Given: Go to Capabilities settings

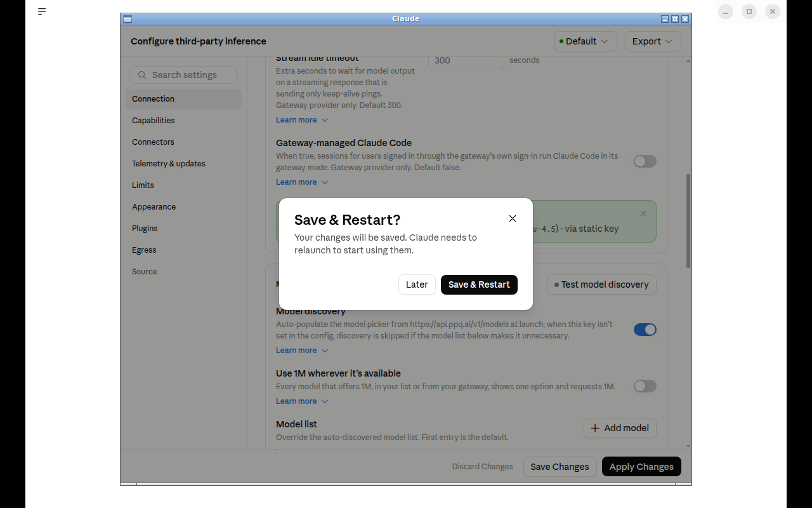Looking at the screenshot, I should coord(184,121).
